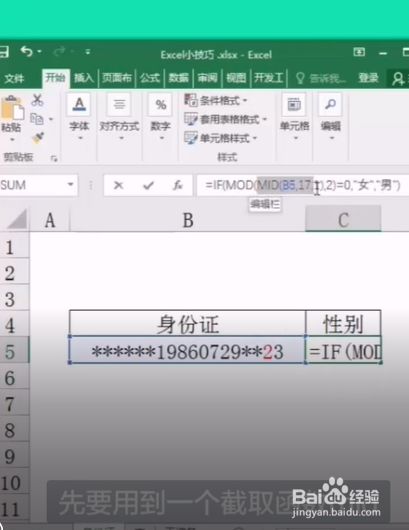Click the Undo arrow icon

(26, 51)
